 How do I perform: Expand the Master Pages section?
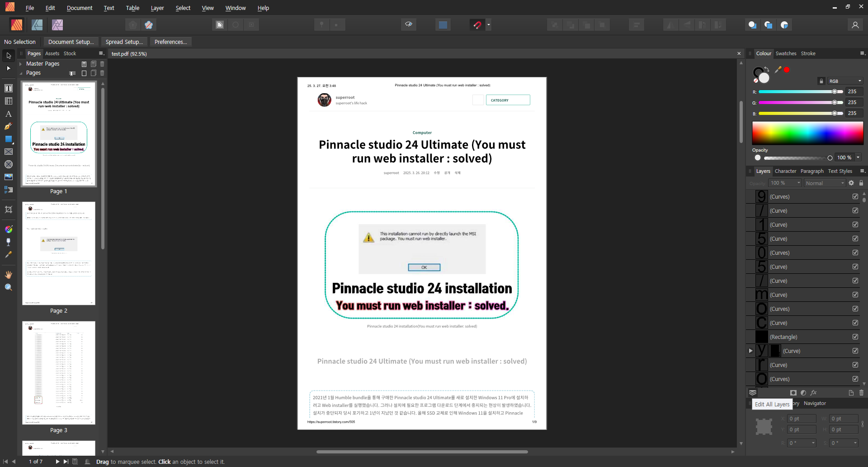coord(21,64)
